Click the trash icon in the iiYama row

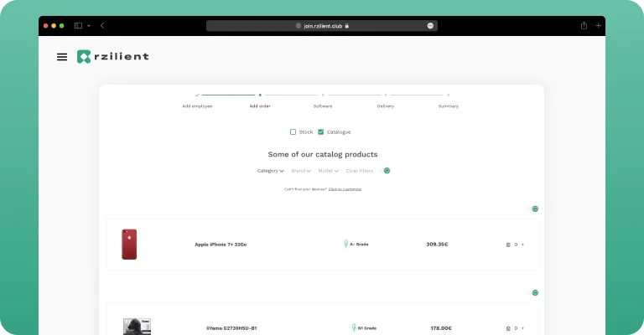coord(508,328)
